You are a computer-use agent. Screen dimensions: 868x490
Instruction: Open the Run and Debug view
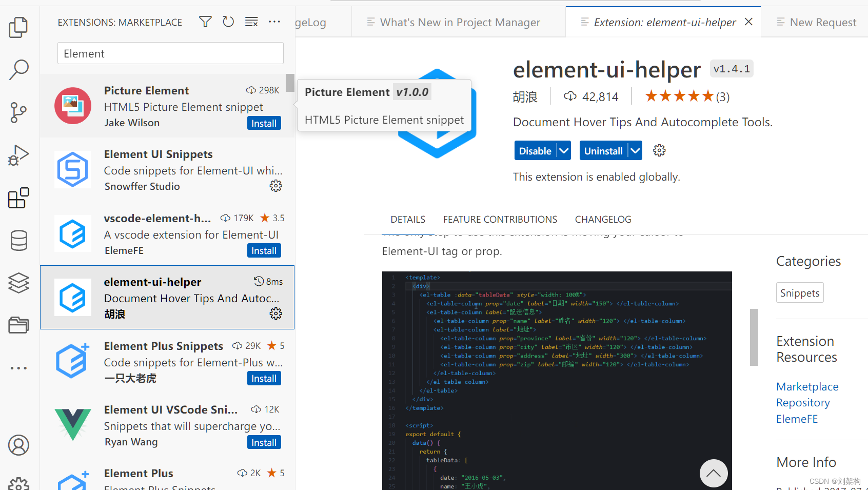[x=18, y=155]
